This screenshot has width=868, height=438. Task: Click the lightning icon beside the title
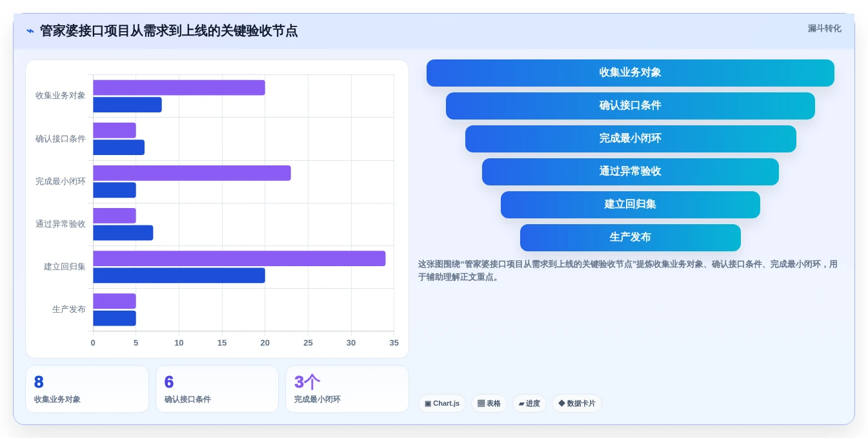(x=30, y=31)
